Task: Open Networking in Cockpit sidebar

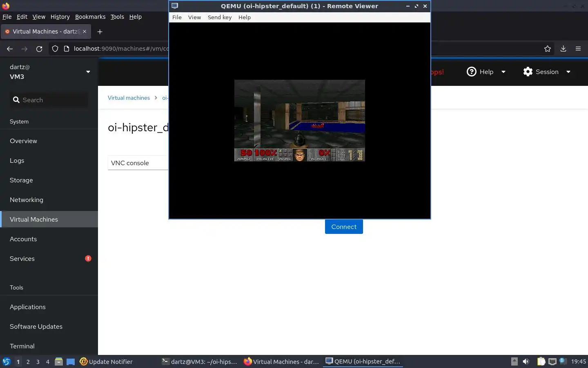Action: tap(49, 200)
